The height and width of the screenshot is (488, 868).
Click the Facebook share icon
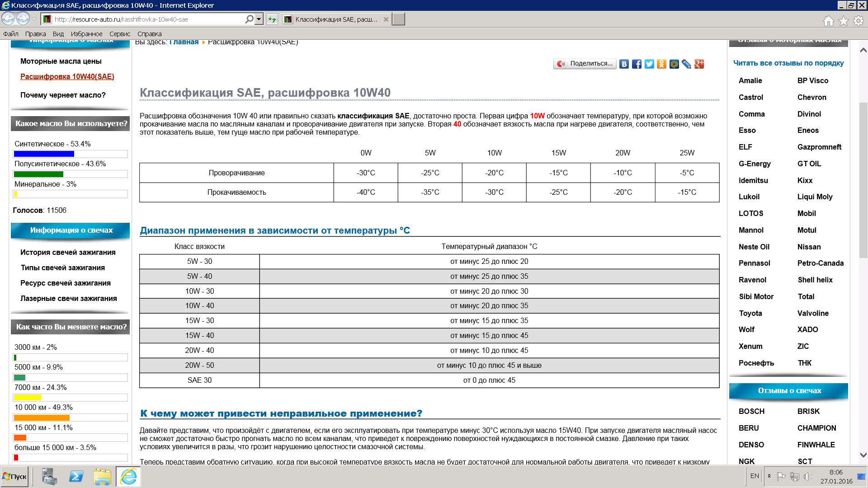tap(637, 64)
